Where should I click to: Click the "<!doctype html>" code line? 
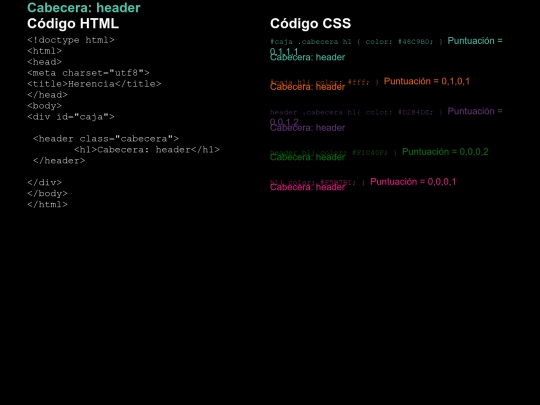point(71,40)
